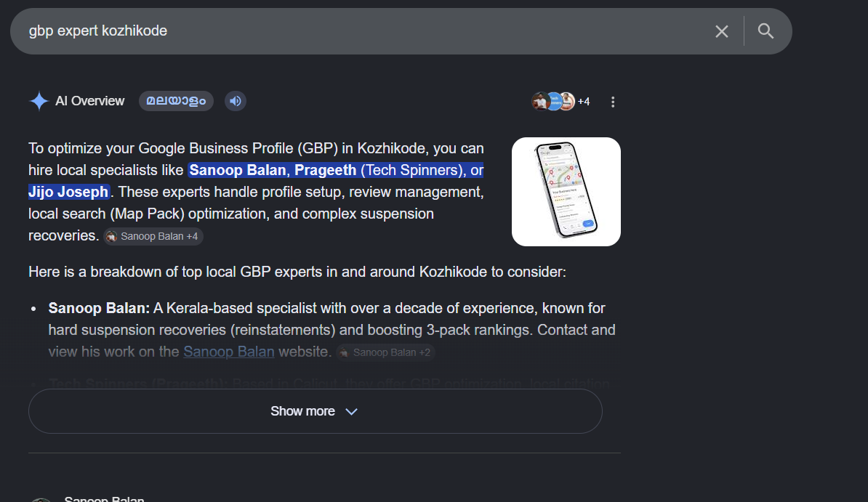Screen dimensions: 868x502
Task: Click the Show more chevron arrow
Action: click(x=352, y=412)
